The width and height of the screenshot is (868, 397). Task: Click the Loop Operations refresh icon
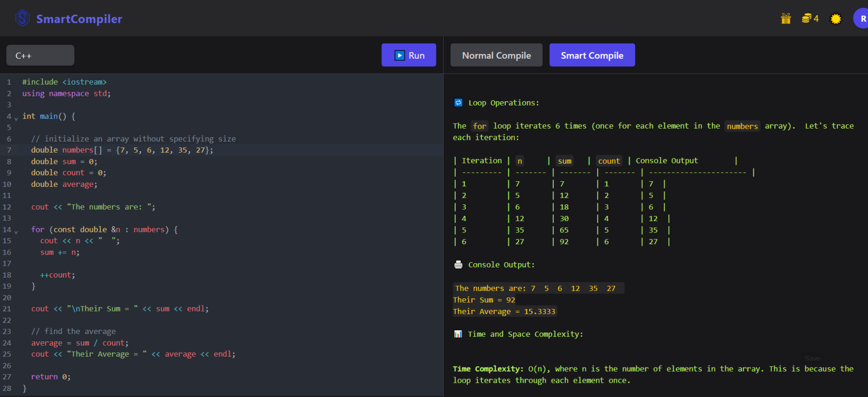pyautogui.click(x=458, y=103)
